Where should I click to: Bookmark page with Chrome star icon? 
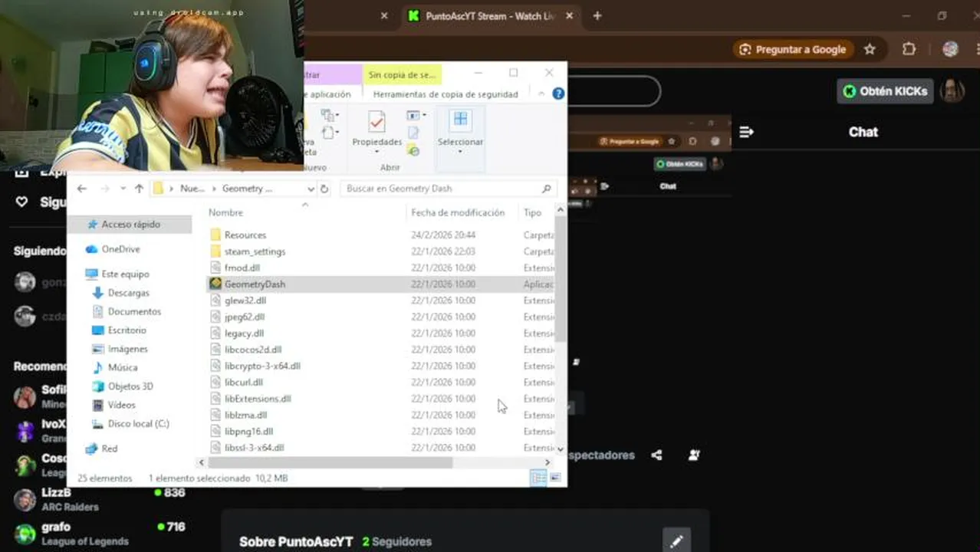pyautogui.click(x=870, y=49)
